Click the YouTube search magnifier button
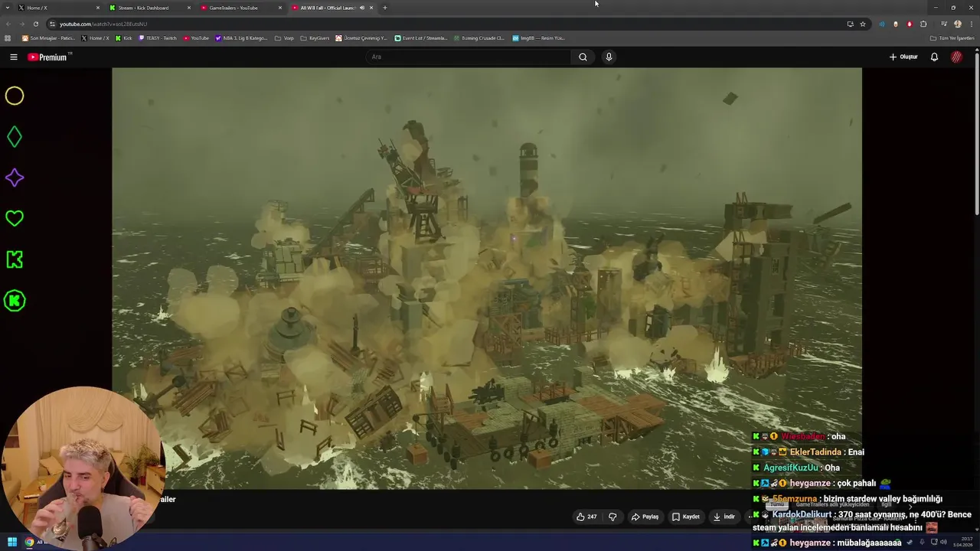Image resolution: width=980 pixels, height=551 pixels. click(x=583, y=57)
